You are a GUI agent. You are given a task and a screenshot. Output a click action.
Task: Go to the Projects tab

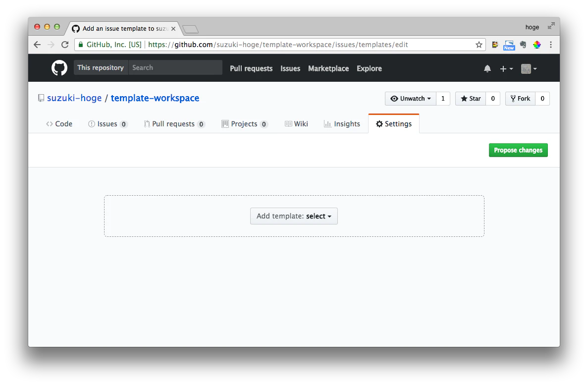coord(245,124)
